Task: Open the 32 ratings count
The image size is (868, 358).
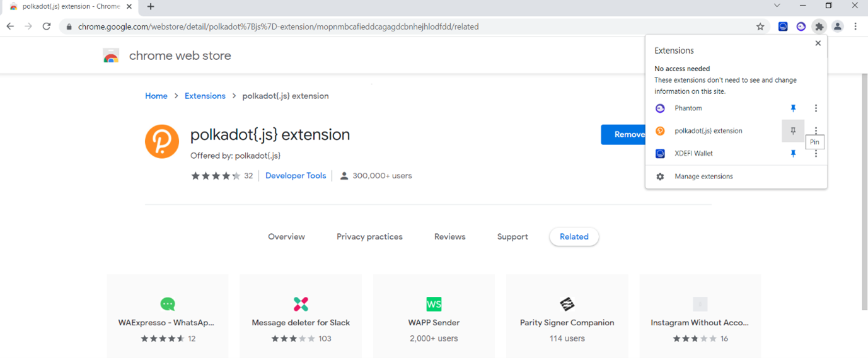Action: [248, 176]
